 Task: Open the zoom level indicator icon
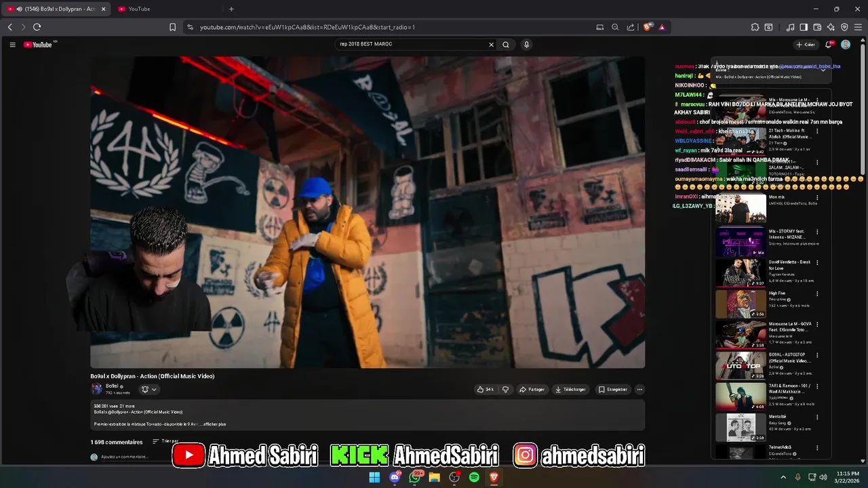click(x=615, y=27)
